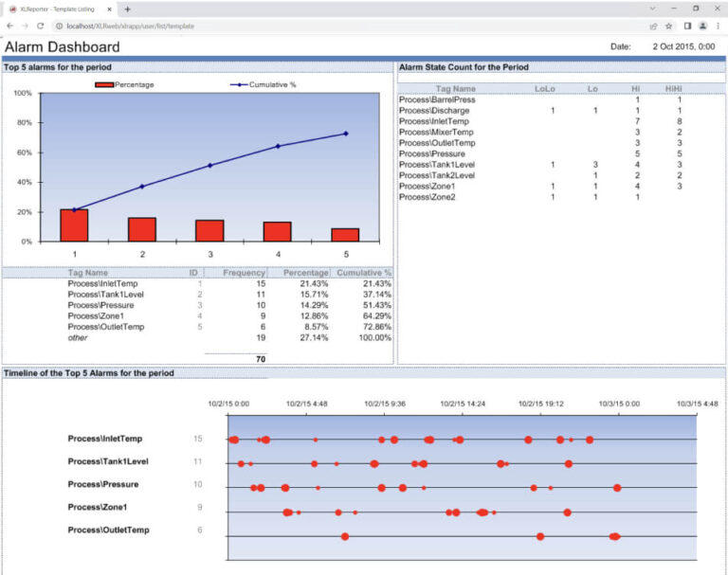
Task: Click the Cumulative % legend marker
Action: (240, 85)
